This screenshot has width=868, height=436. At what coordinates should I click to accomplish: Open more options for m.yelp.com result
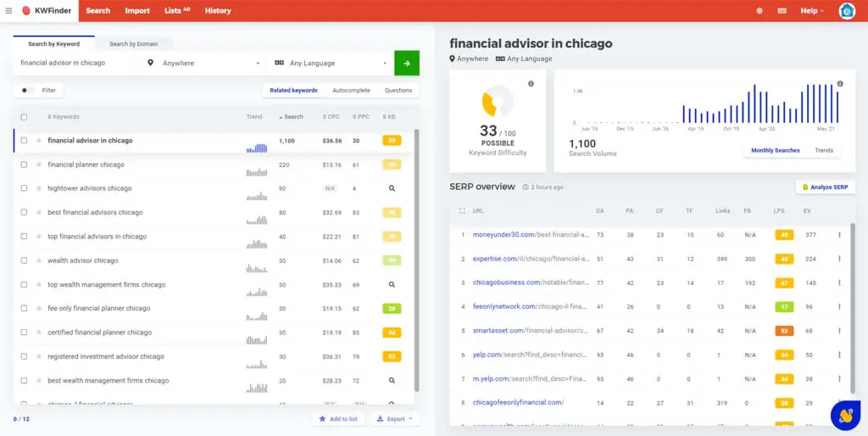[839, 379]
